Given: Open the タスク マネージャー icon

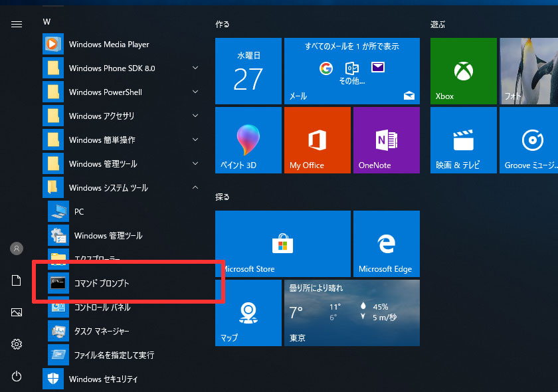Looking at the screenshot, I should tap(58, 331).
